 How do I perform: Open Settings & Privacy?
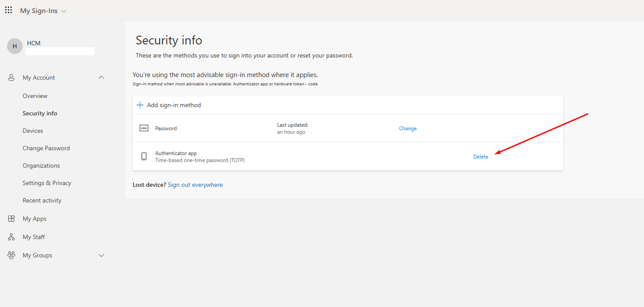pyautogui.click(x=47, y=183)
